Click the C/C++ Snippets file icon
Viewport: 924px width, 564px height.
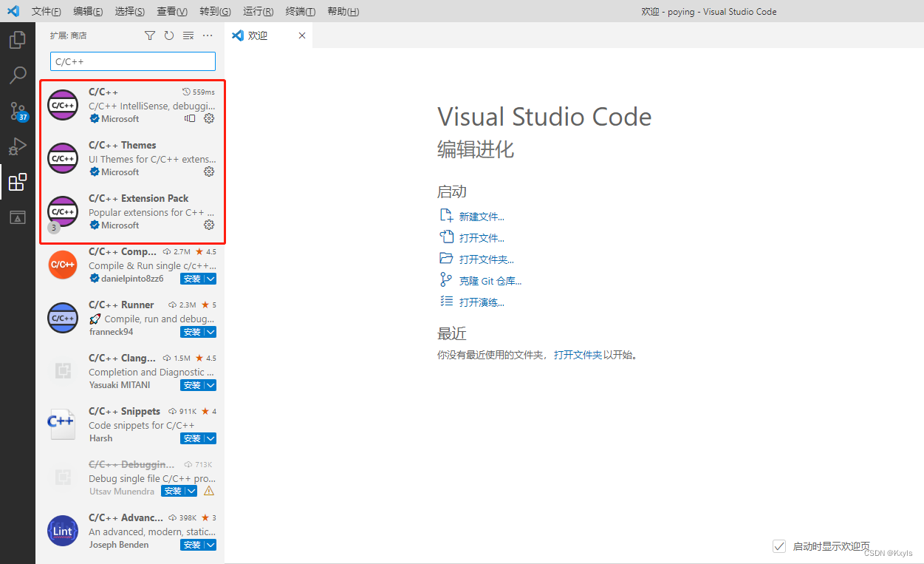tap(61, 424)
